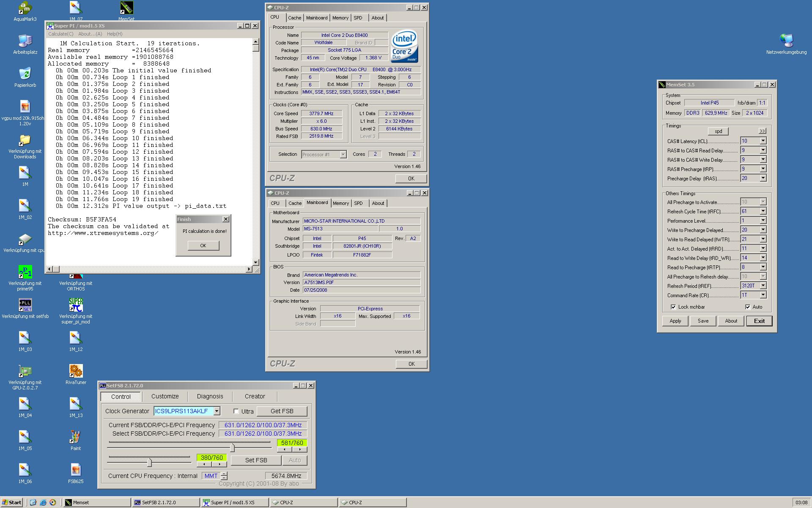The image size is (812, 508).
Task: Switch to Cache tab in top CPU-Z
Action: click(x=294, y=18)
